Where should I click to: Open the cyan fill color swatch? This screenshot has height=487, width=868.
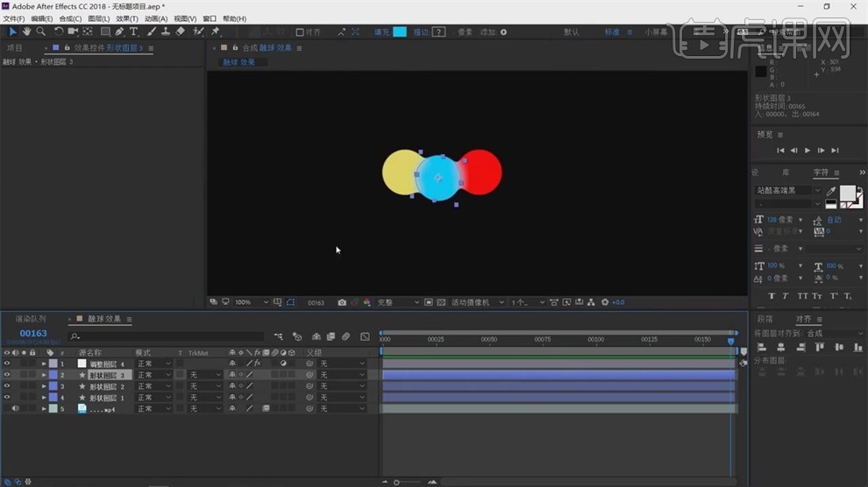pos(400,32)
